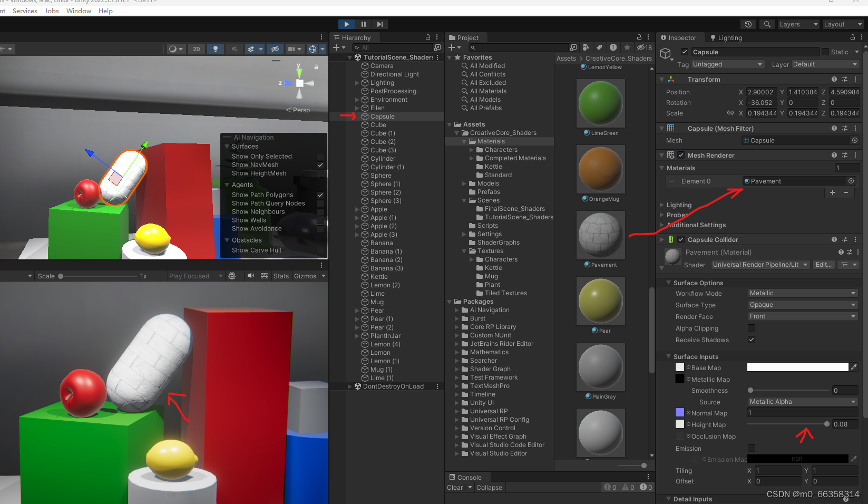The height and width of the screenshot is (504, 868).
Task: Toggle Game view bug debug icon
Action: pyautogui.click(x=231, y=276)
